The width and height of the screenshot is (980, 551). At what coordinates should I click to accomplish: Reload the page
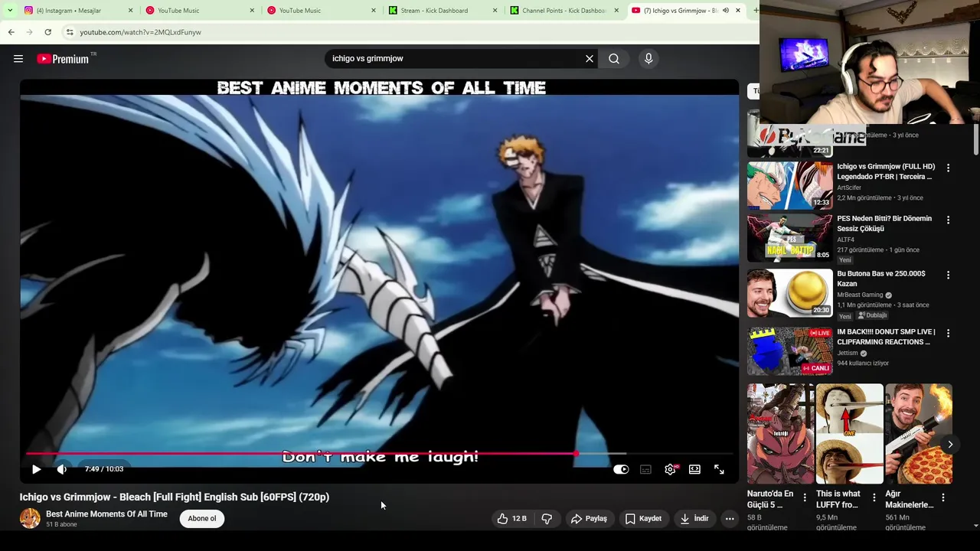coord(47,32)
